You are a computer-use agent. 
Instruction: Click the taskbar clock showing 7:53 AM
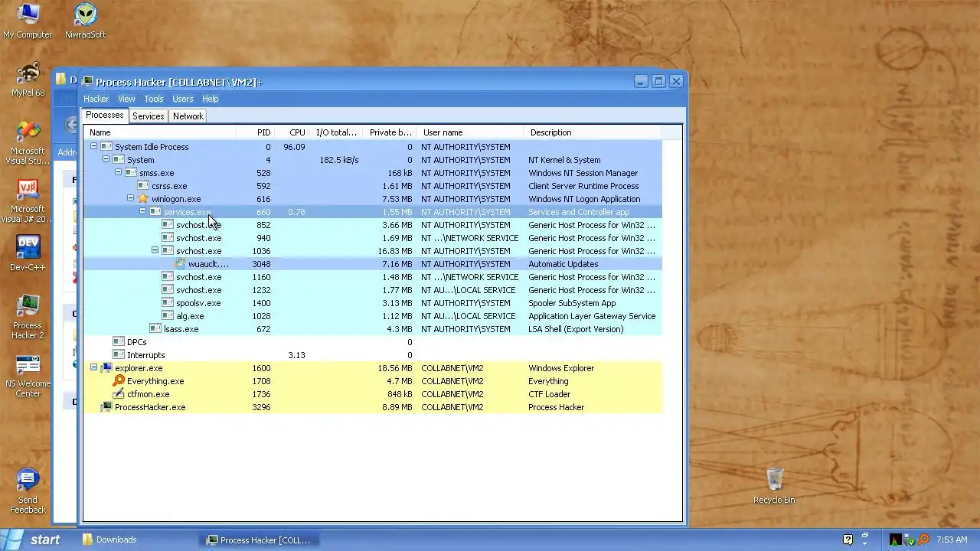click(x=952, y=540)
